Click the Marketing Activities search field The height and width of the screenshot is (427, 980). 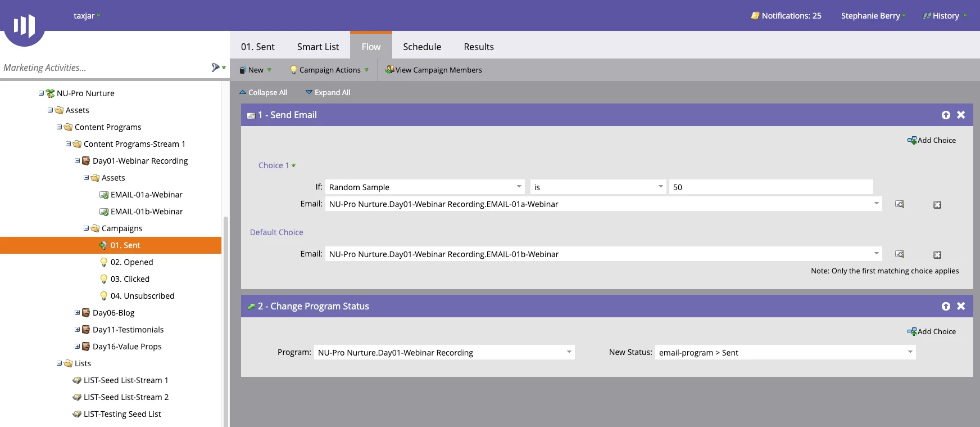pyautogui.click(x=105, y=68)
